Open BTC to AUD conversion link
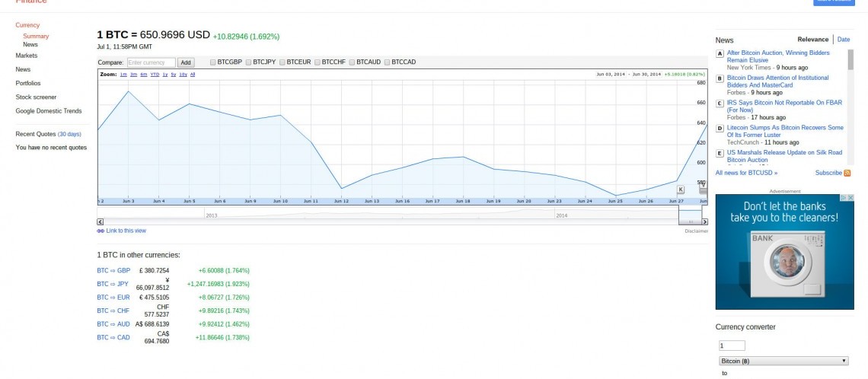 (113, 323)
